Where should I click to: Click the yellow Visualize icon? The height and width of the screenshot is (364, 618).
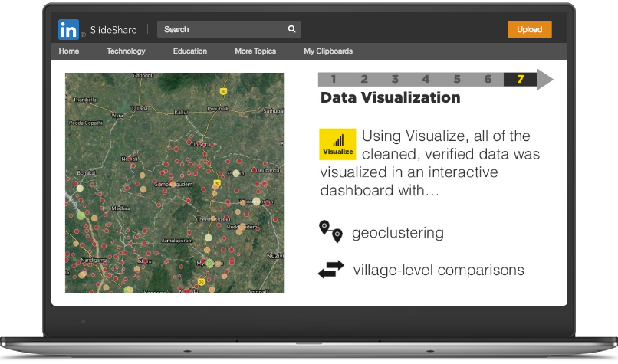point(337,144)
